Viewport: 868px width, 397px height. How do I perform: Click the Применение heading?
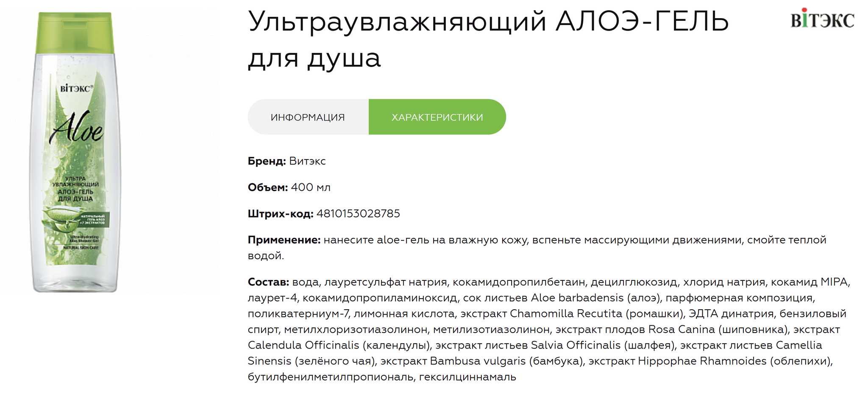[x=284, y=240]
